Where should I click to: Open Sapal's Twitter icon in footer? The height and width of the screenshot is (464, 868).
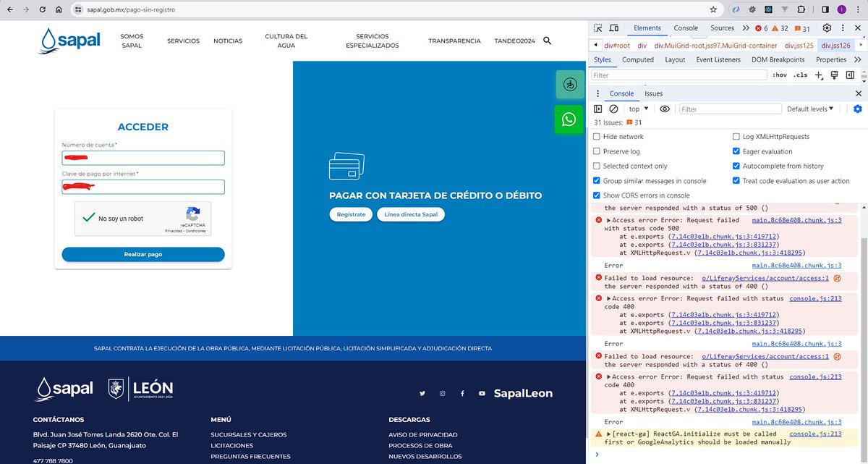pos(422,394)
